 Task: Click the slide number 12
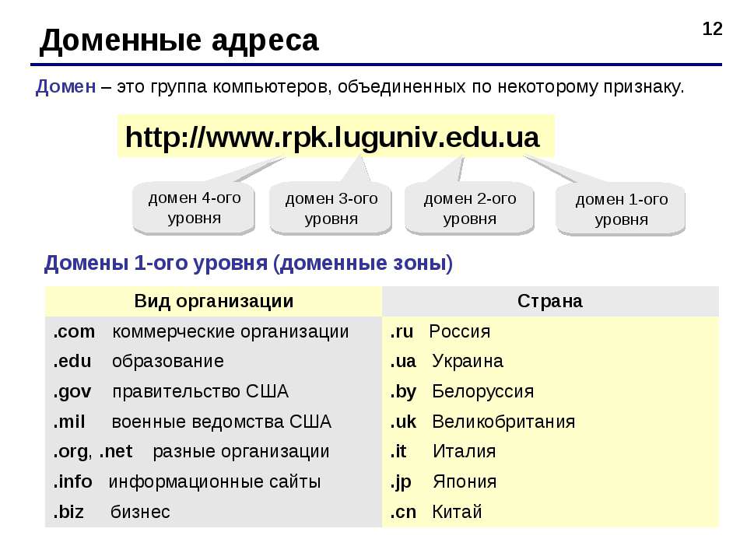(x=712, y=29)
